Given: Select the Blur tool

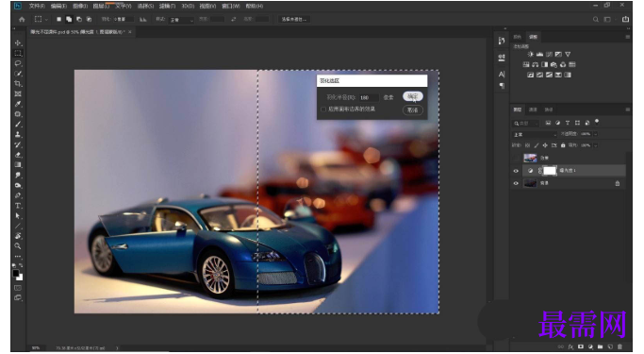Looking at the screenshot, I should [x=18, y=176].
